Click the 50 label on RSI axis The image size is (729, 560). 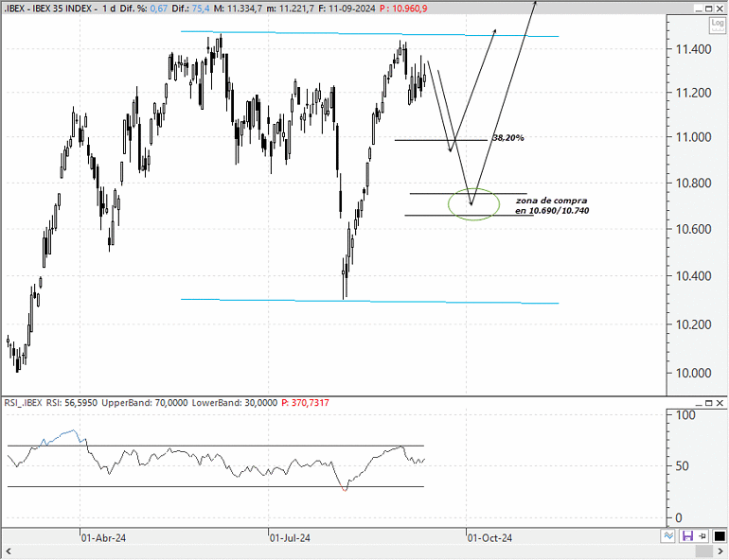pos(682,466)
